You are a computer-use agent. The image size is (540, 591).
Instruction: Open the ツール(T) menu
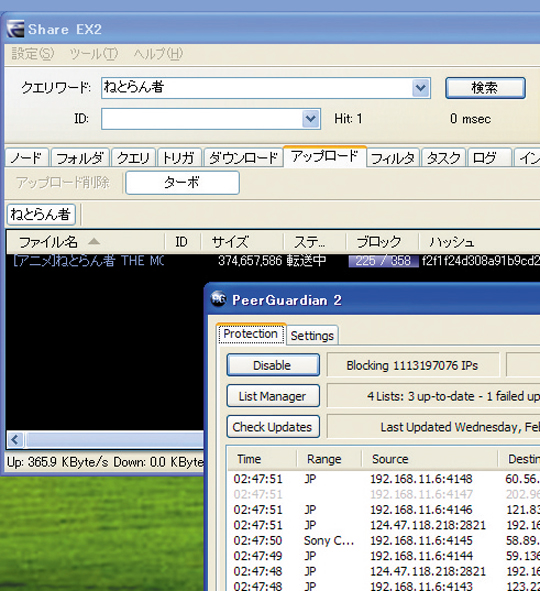click(93, 54)
